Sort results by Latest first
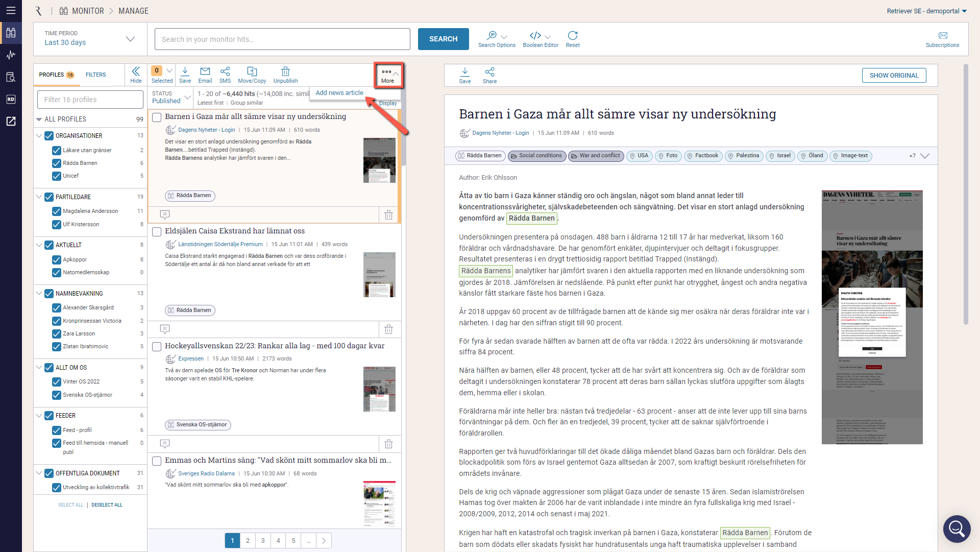 pyautogui.click(x=210, y=103)
